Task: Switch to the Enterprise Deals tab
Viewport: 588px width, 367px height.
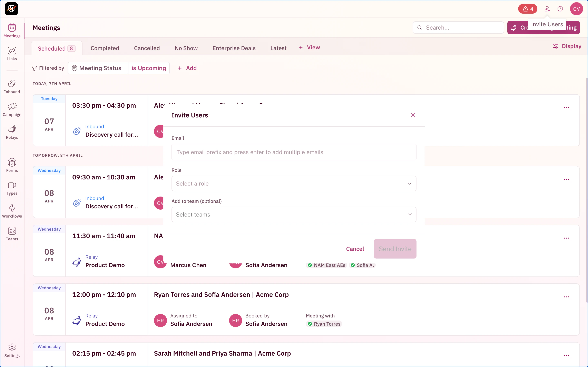Action: pyautogui.click(x=234, y=48)
